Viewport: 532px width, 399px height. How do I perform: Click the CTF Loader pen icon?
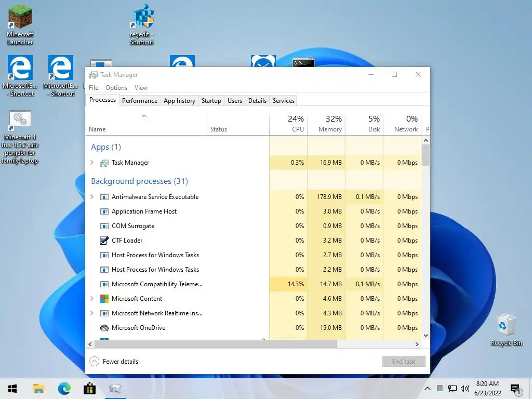click(104, 241)
